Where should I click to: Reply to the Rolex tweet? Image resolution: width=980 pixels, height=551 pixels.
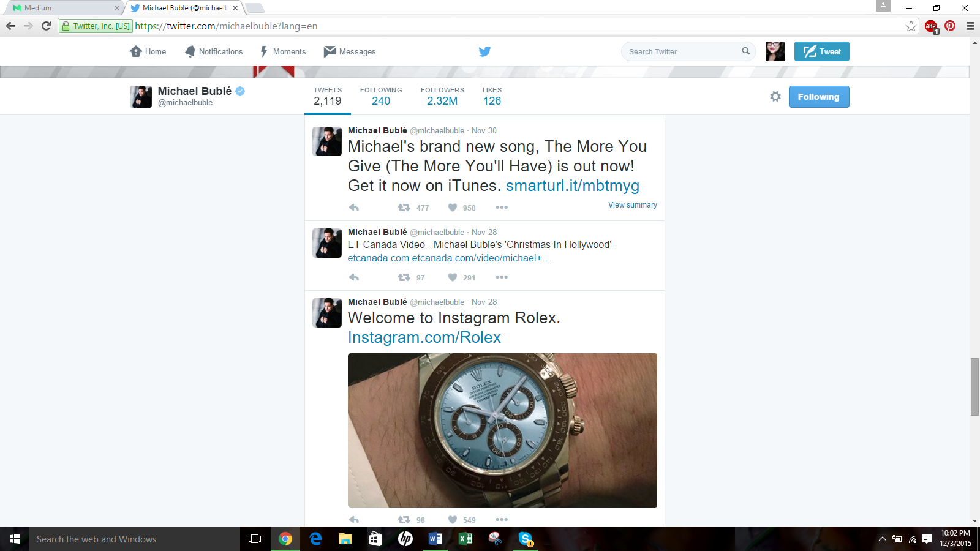click(354, 520)
